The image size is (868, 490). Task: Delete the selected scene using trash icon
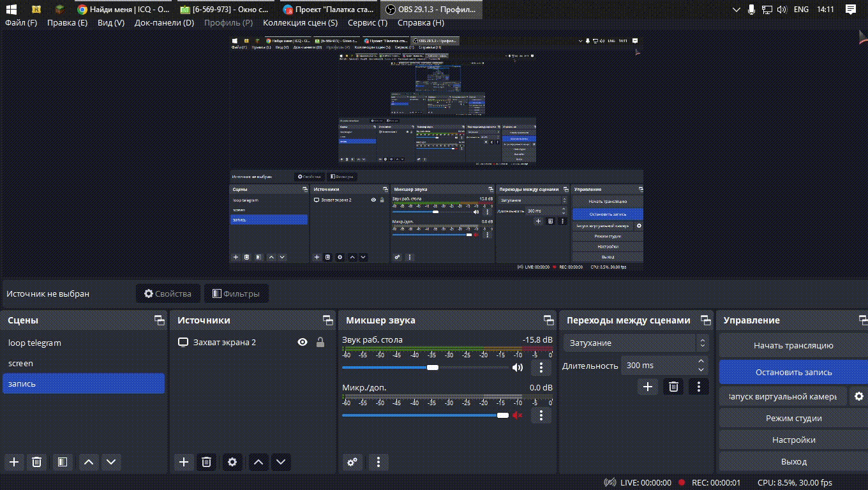(x=37, y=462)
